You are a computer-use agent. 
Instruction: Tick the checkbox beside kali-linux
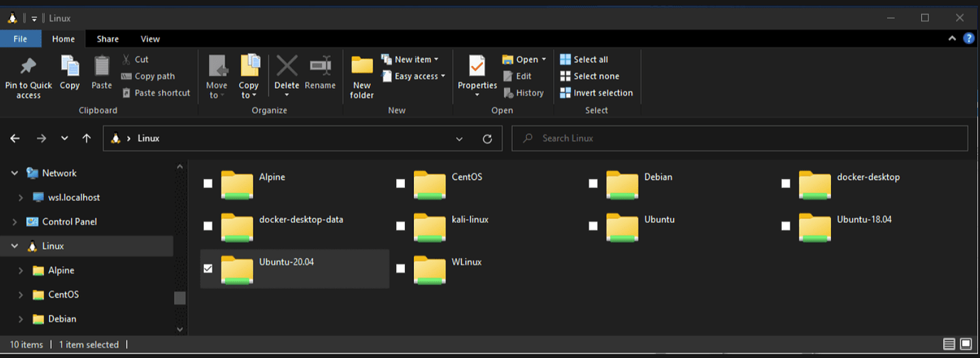pyautogui.click(x=401, y=226)
